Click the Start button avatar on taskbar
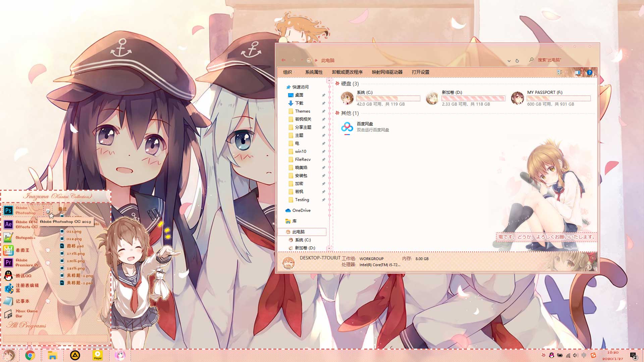Image resolution: width=644 pixels, height=362 pixels. click(x=9, y=355)
